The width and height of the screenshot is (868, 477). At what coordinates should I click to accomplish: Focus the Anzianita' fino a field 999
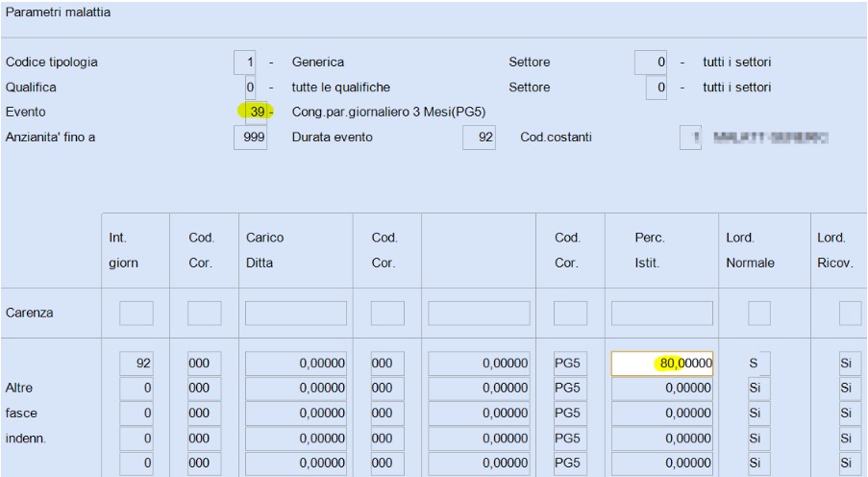click(x=250, y=137)
